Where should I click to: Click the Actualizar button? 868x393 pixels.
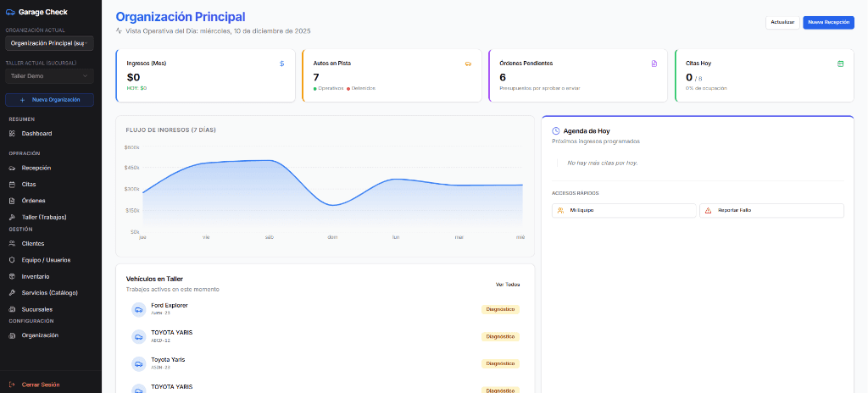pos(782,22)
